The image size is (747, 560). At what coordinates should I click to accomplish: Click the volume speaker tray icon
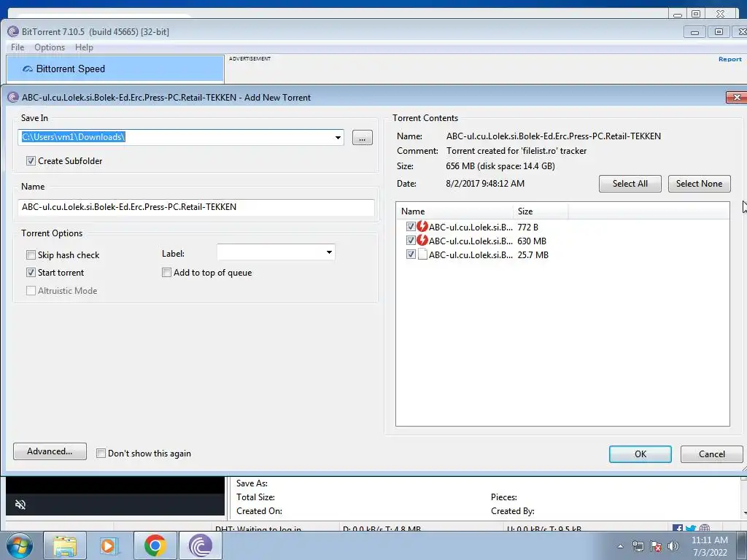tap(673, 546)
